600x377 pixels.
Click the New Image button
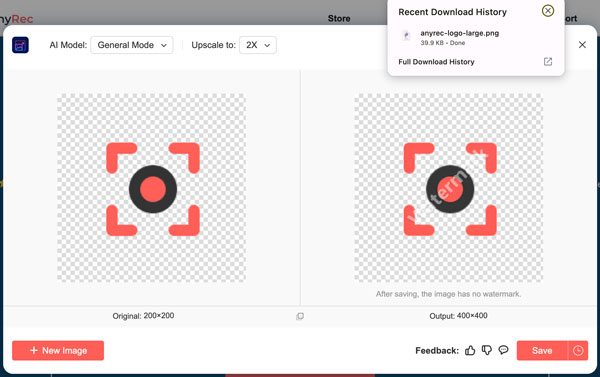58,351
